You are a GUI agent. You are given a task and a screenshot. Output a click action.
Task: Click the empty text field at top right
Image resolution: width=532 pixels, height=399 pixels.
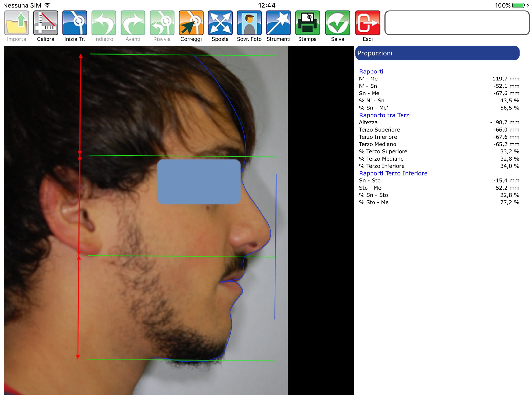(x=457, y=23)
